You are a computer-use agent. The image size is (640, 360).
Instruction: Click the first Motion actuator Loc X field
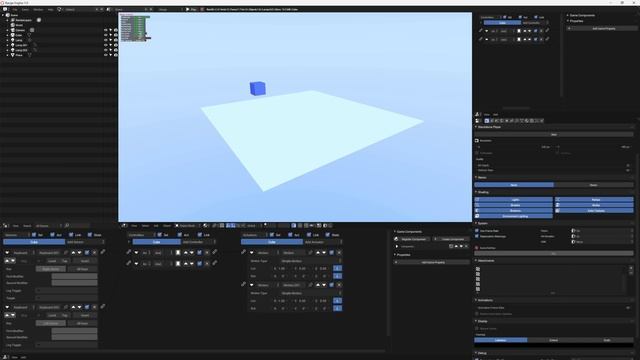(x=282, y=268)
